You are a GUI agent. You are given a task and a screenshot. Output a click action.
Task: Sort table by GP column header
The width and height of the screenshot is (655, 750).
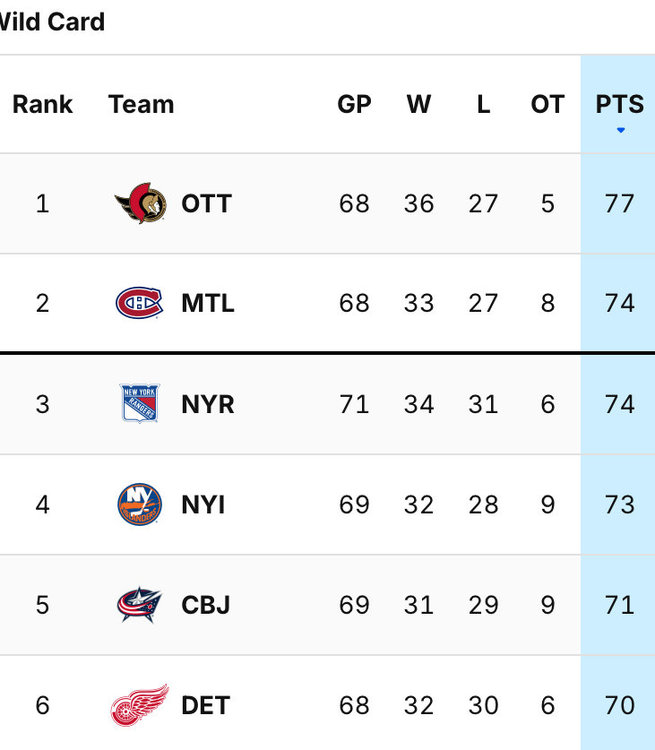click(x=354, y=104)
